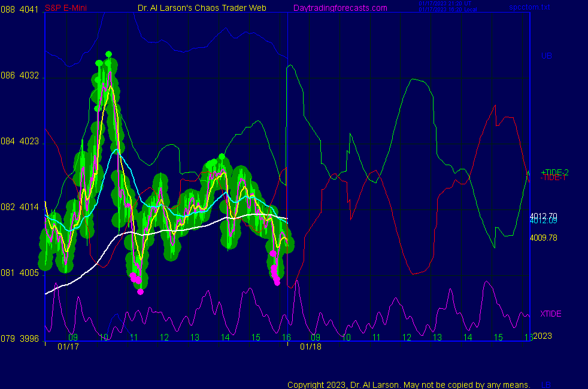Viewport: 588px width, 389px height.
Task: Click the 3996 price axis label
Action: pos(29,339)
